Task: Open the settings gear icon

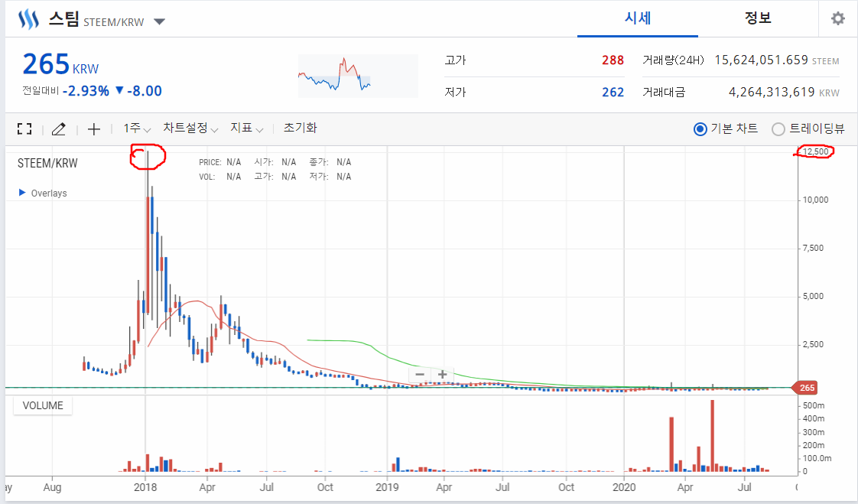Action: pos(838,18)
